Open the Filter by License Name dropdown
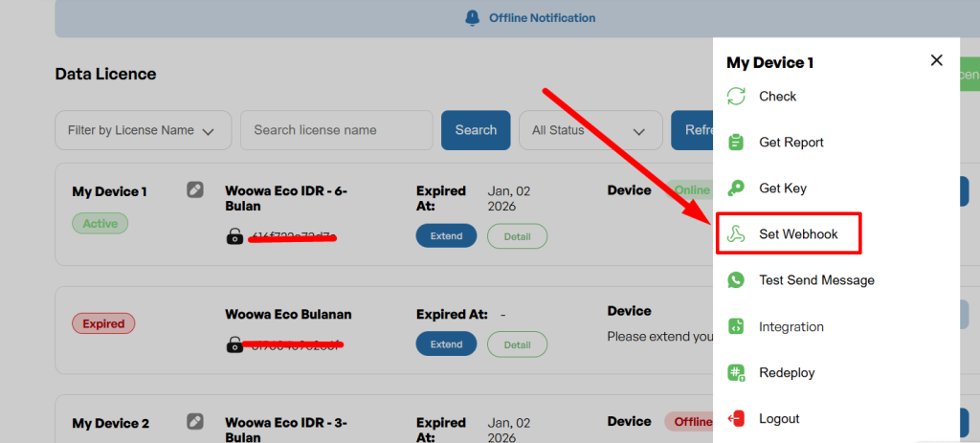 coord(142,130)
